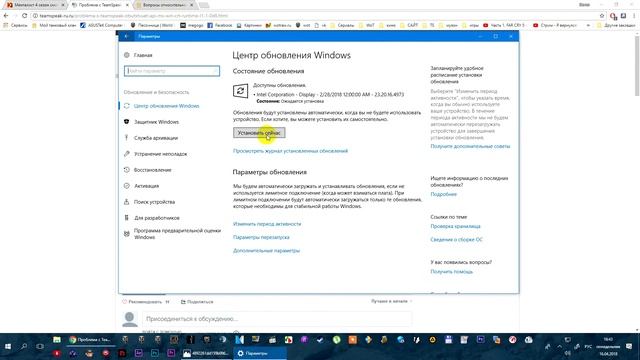
Task: Open the megogo bookmark
Action: point(192,25)
